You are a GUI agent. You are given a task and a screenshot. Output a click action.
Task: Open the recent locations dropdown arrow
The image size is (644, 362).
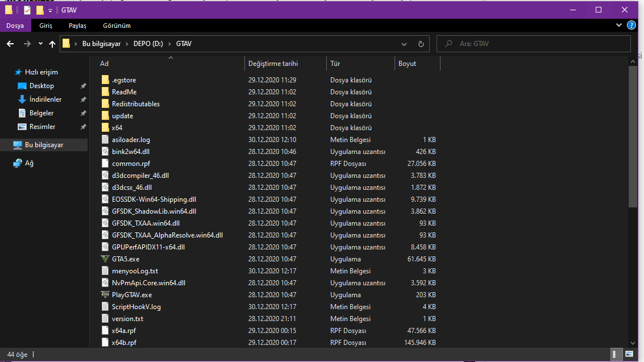pos(40,44)
